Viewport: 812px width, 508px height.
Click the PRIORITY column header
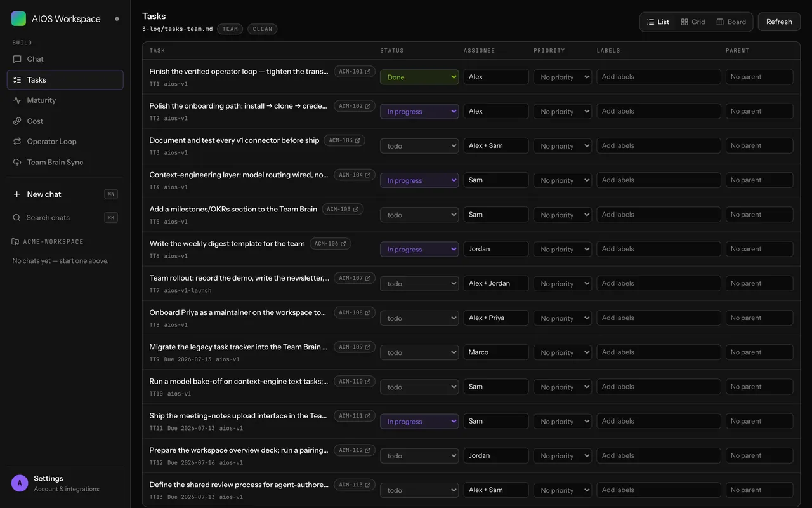coord(549,51)
